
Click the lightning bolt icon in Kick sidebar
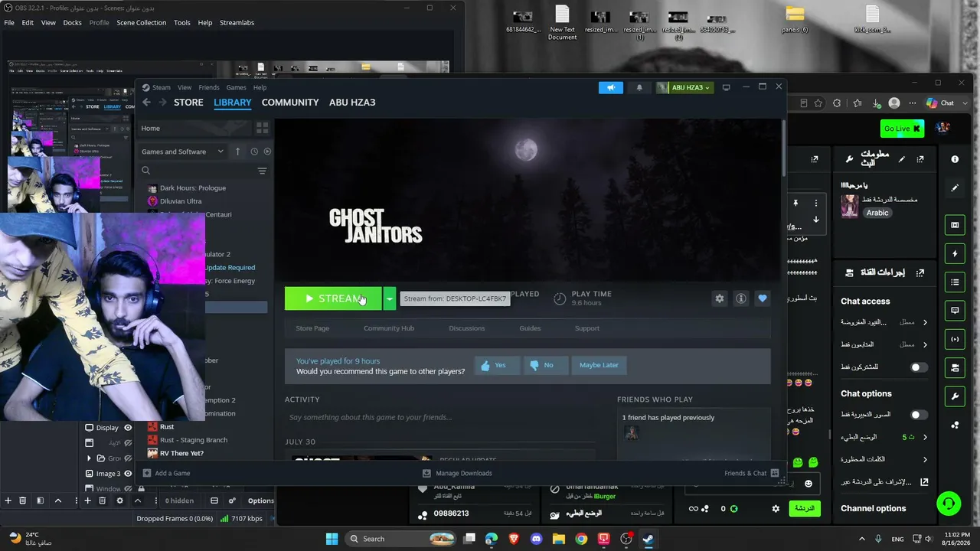coord(955,253)
